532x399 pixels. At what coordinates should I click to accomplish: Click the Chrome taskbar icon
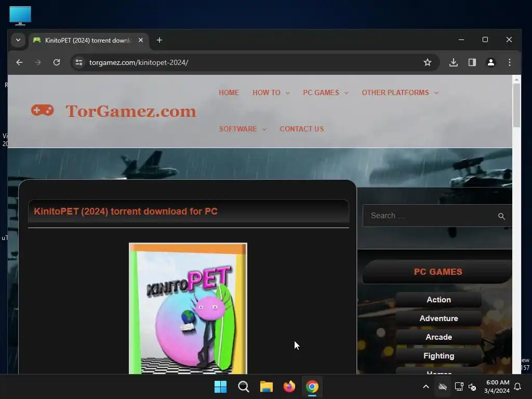pyautogui.click(x=312, y=387)
